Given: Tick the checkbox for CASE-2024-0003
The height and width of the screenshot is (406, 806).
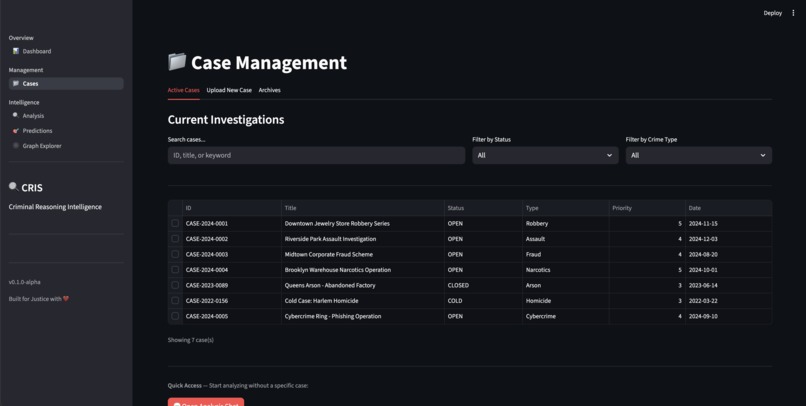Looking at the screenshot, I should [x=175, y=254].
